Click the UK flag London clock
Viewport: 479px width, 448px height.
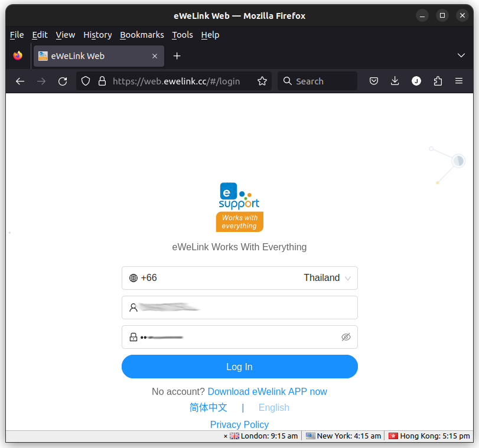[x=263, y=436]
